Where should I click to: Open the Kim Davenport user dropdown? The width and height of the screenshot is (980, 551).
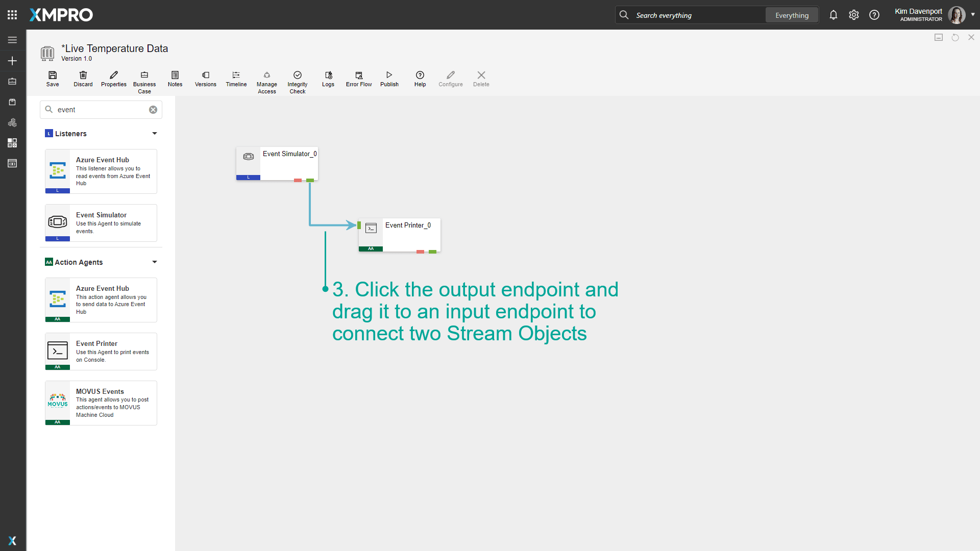click(973, 14)
